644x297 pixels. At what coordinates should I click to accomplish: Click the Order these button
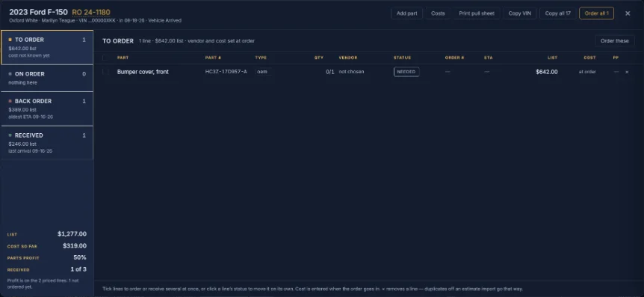[x=614, y=40]
